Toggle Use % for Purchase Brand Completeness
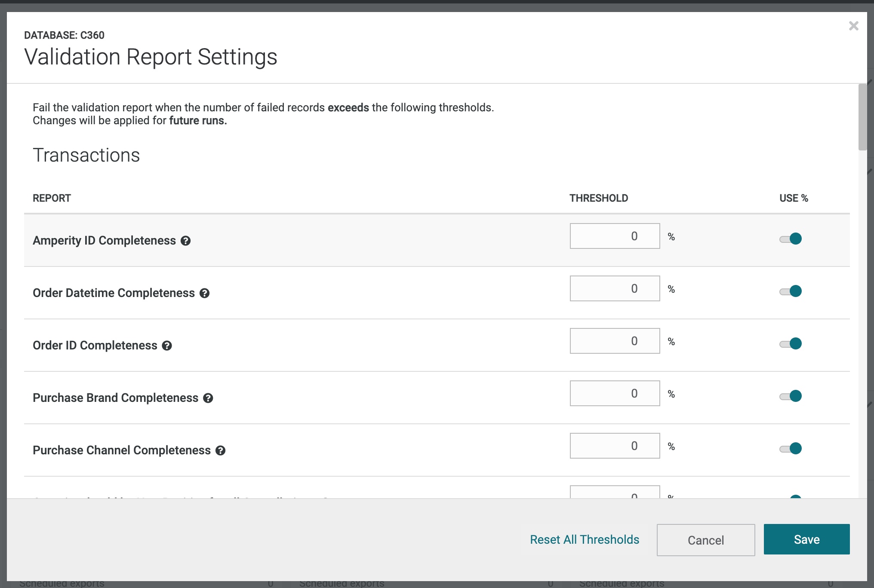The width and height of the screenshot is (874, 588). (791, 396)
